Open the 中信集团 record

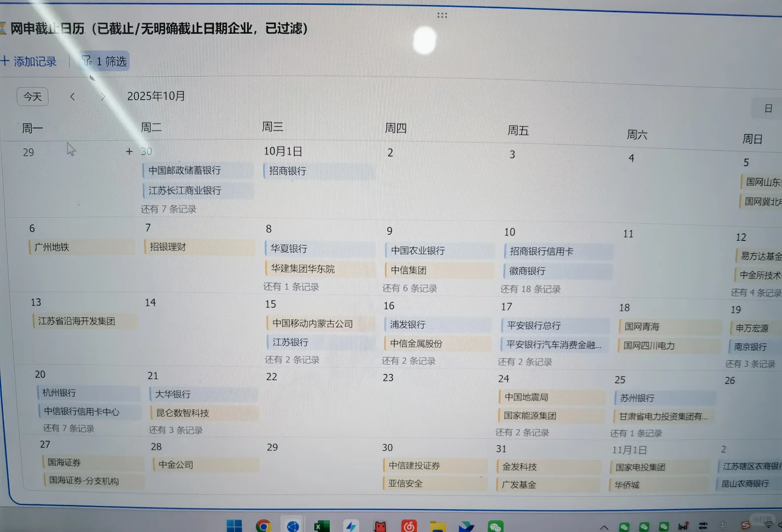click(440, 270)
